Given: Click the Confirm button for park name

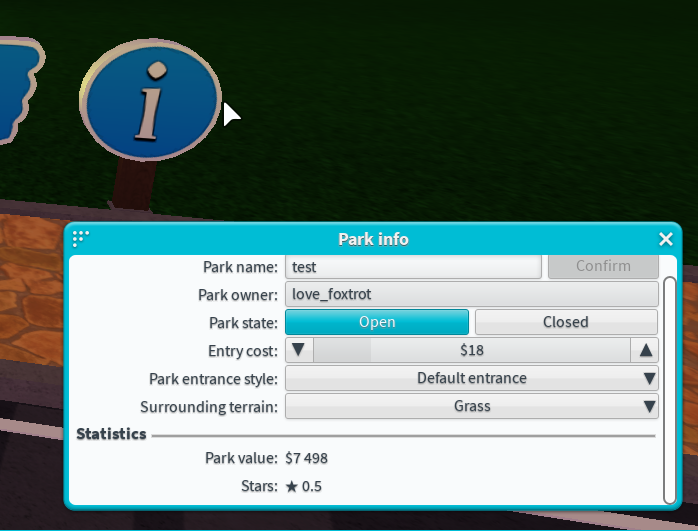Looking at the screenshot, I should click(603, 266).
